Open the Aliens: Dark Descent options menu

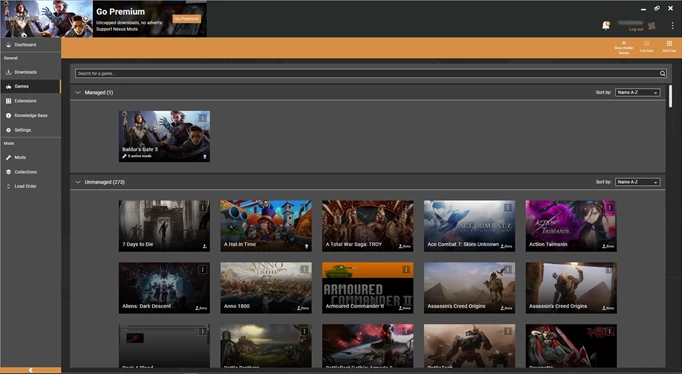click(202, 270)
